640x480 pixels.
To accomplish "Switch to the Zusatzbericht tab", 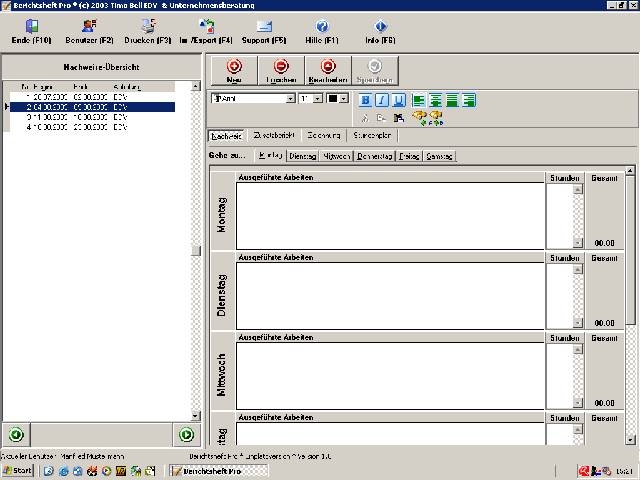I will pyautogui.click(x=273, y=135).
